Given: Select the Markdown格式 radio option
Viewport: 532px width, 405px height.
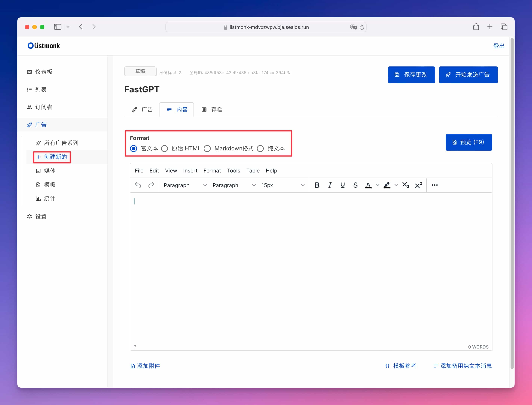Looking at the screenshot, I should click(x=207, y=148).
